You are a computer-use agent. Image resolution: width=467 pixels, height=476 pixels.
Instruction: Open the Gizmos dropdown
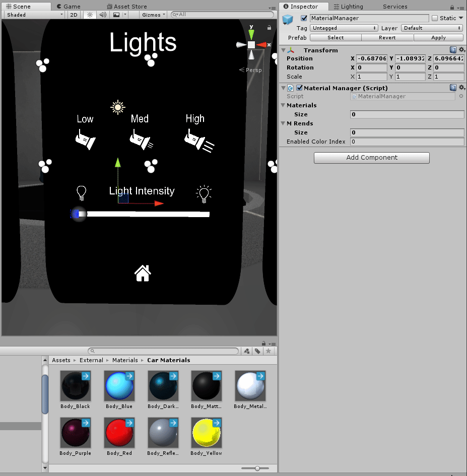(153, 15)
